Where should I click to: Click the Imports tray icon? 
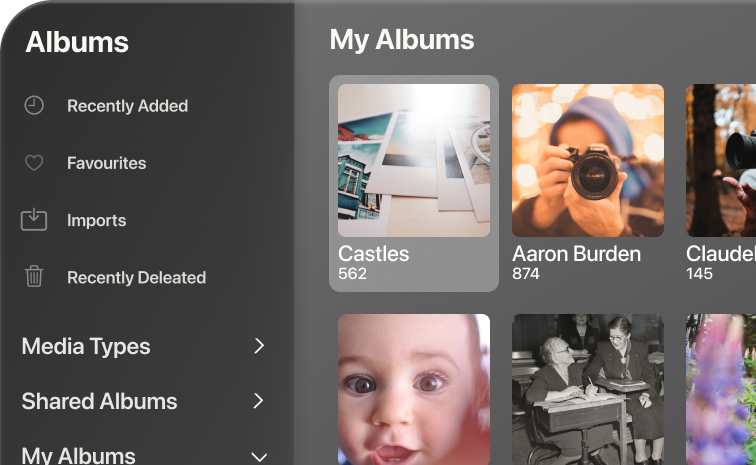click(x=34, y=220)
